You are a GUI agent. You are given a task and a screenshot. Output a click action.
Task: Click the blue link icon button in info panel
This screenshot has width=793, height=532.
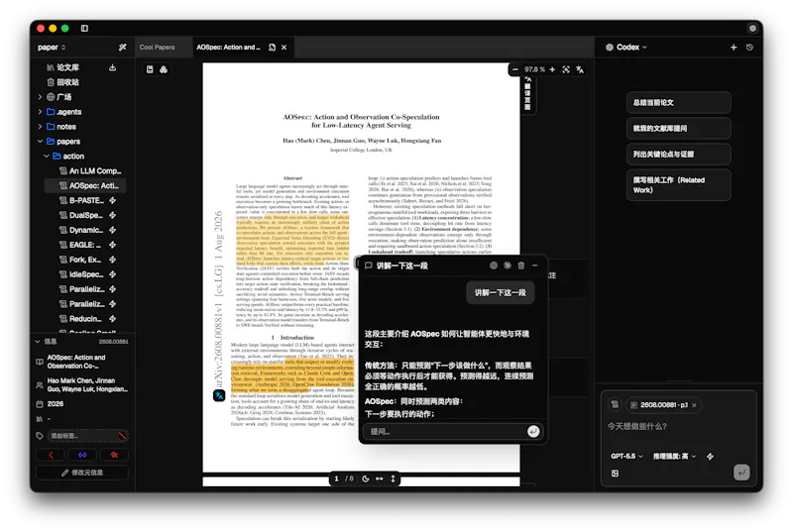(x=82, y=455)
